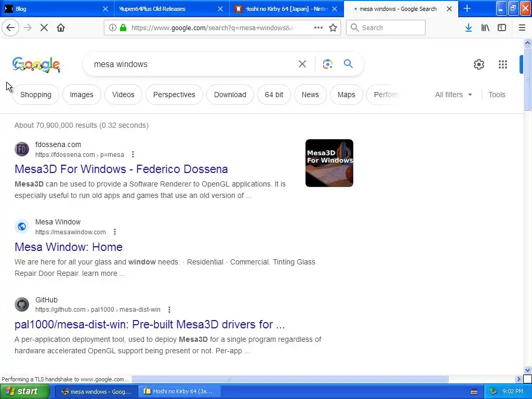Open Google quick settings gear
Image resolution: width=532 pixels, height=399 pixels.
tap(478, 64)
